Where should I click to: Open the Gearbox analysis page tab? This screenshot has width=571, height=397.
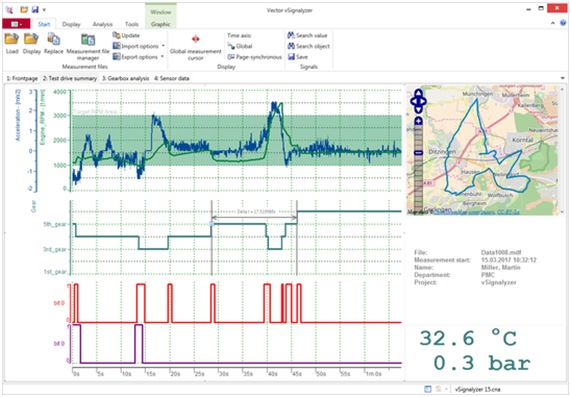point(125,78)
